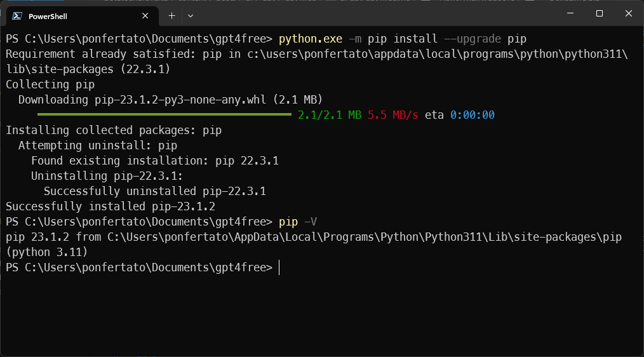Click the "pip -V" command text
The height and width of the screenshot is (357, 644).
[x=298, y=222]
